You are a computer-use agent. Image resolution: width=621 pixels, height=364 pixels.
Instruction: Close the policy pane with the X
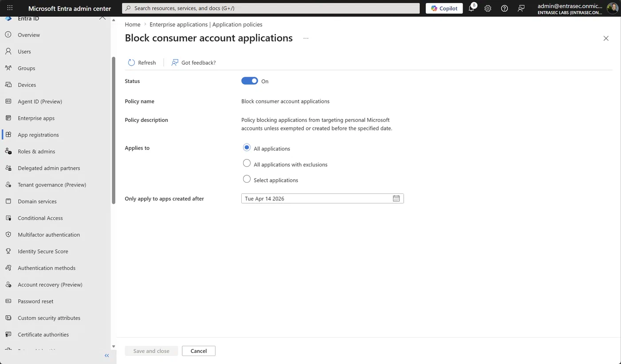606,39
